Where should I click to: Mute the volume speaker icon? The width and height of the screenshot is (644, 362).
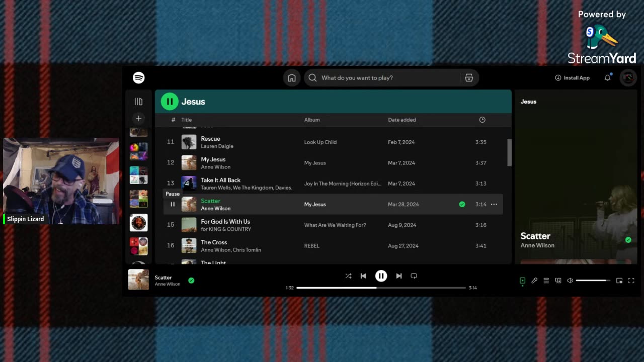570,281
